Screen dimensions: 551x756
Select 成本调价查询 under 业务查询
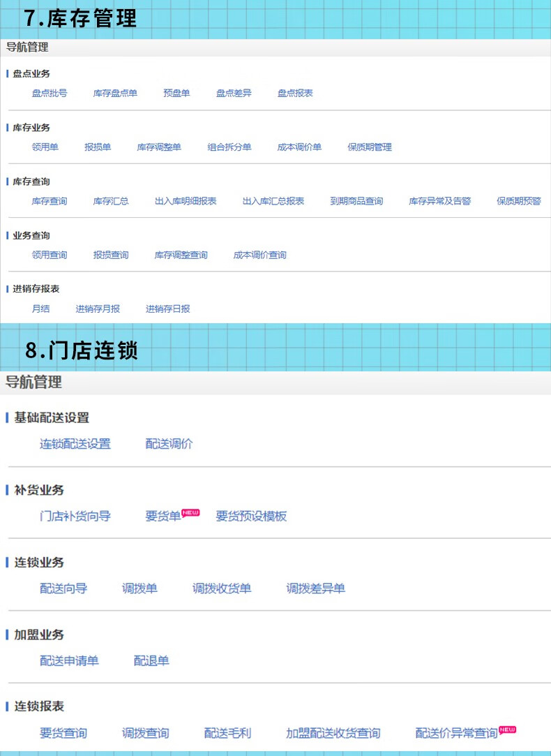tap(259, 255)
